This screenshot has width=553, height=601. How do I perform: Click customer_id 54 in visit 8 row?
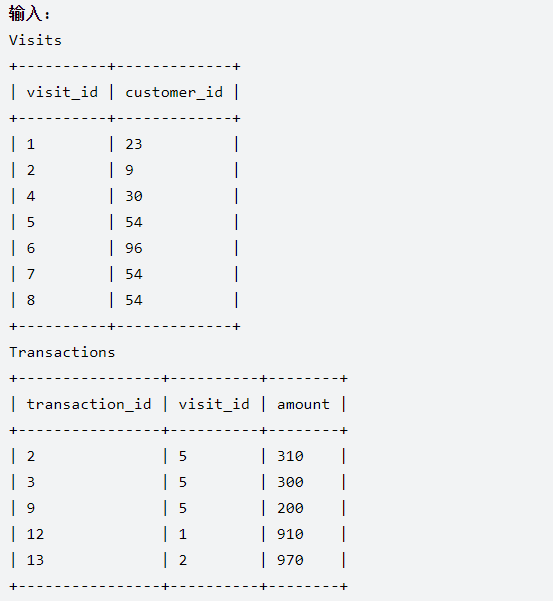click(134, 300)
